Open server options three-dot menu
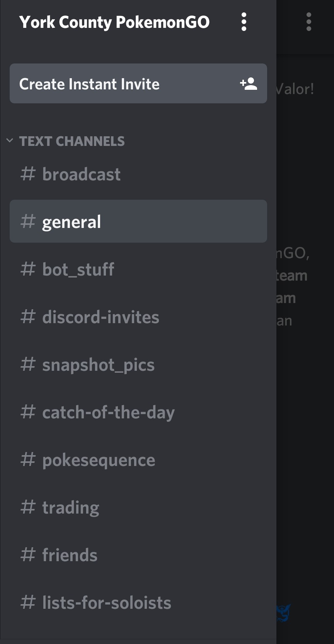The image size is (334, 644). click(244, 22)
